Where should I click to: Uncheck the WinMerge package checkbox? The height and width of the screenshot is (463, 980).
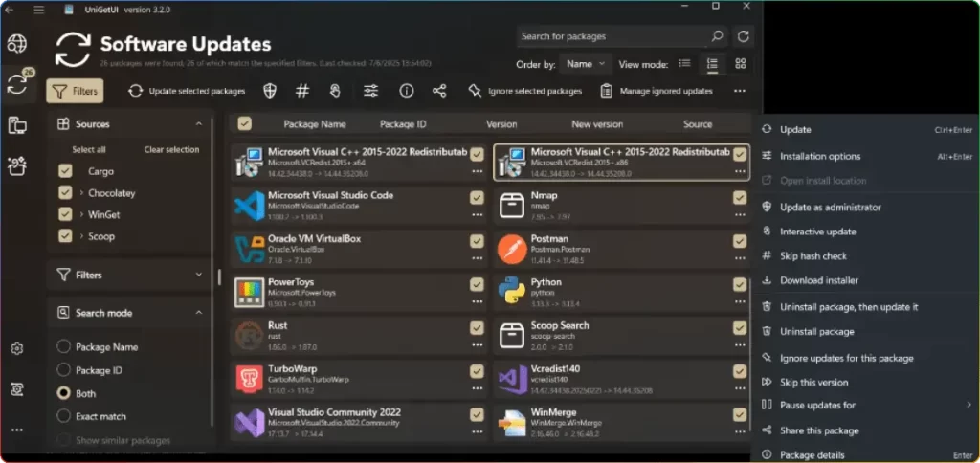[740, 415]
